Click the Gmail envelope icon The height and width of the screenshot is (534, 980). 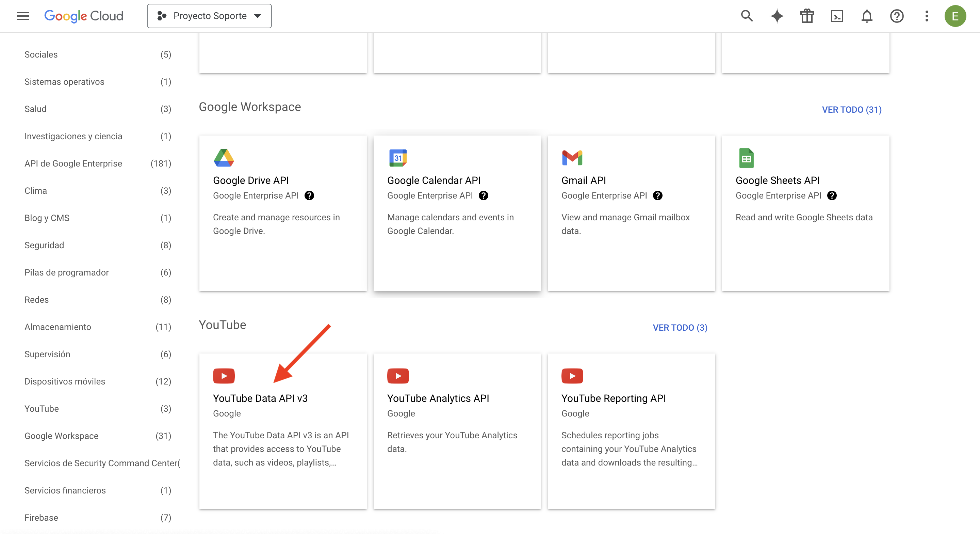572,158
